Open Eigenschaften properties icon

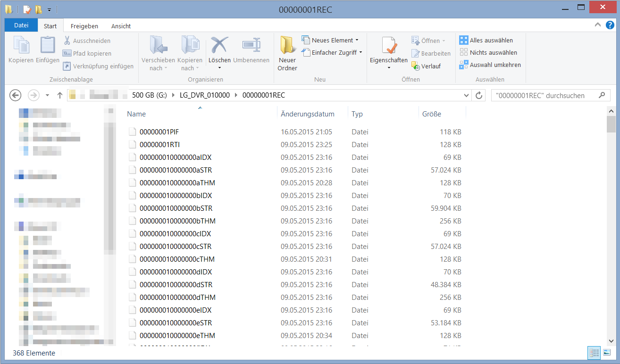pos(388,47)
